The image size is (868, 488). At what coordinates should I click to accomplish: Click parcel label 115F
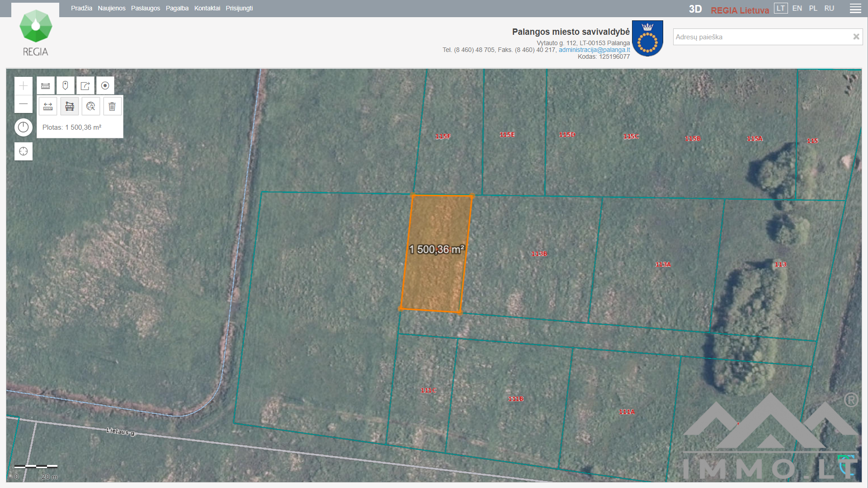(x=443, y=136)
